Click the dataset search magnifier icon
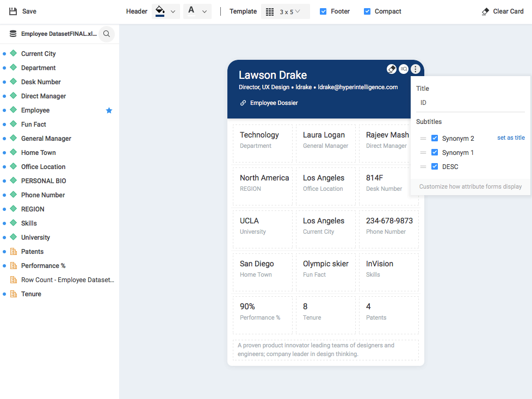 coord(107,34)
